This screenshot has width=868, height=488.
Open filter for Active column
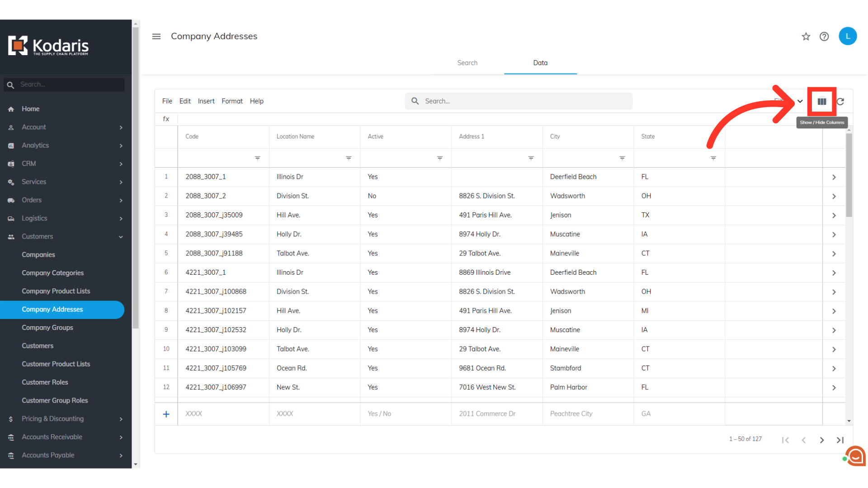[439, 158]
